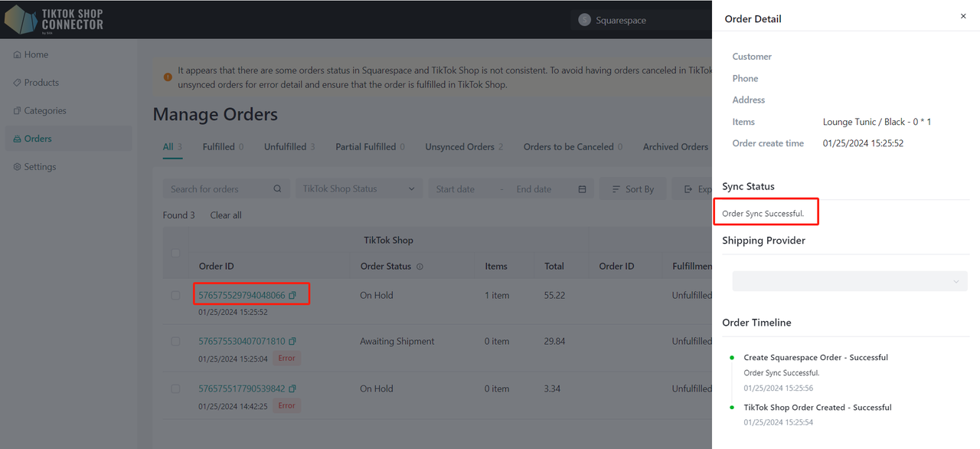The image size is (980, 449).
Task: Click the 55.22 total cell
Action: click(554, 295)
